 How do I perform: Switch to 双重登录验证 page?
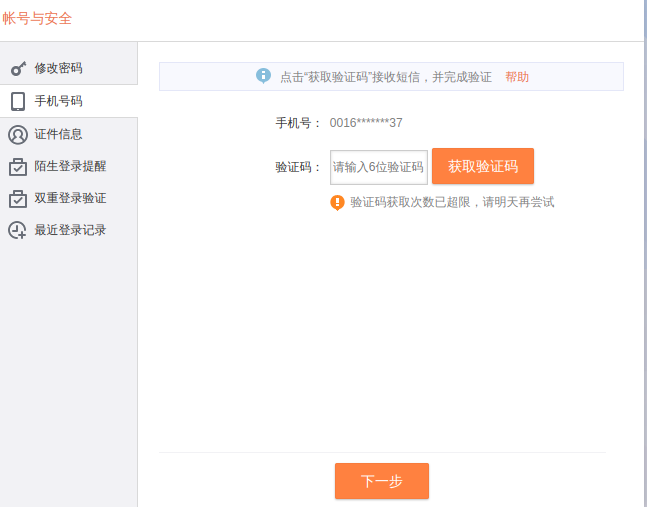(70, 198)
